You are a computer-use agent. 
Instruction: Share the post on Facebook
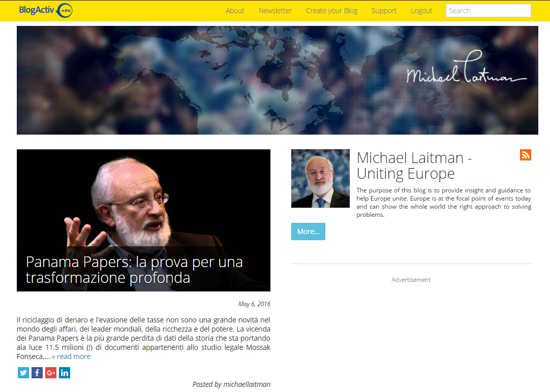37,373
